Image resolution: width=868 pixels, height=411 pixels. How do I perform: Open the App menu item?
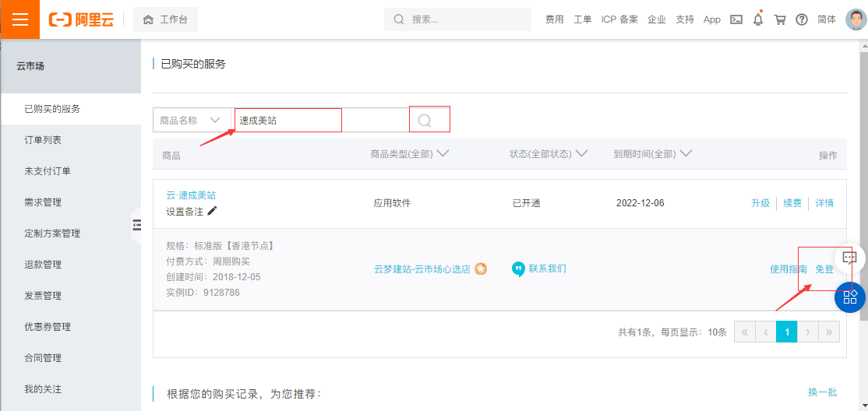point(712,19)
